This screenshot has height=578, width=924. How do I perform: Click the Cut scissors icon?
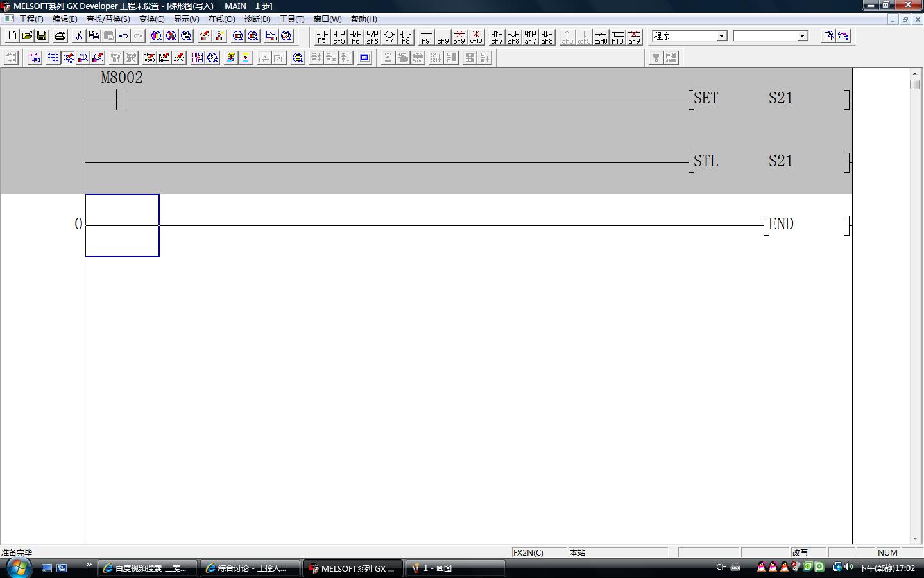click(79, 36)
